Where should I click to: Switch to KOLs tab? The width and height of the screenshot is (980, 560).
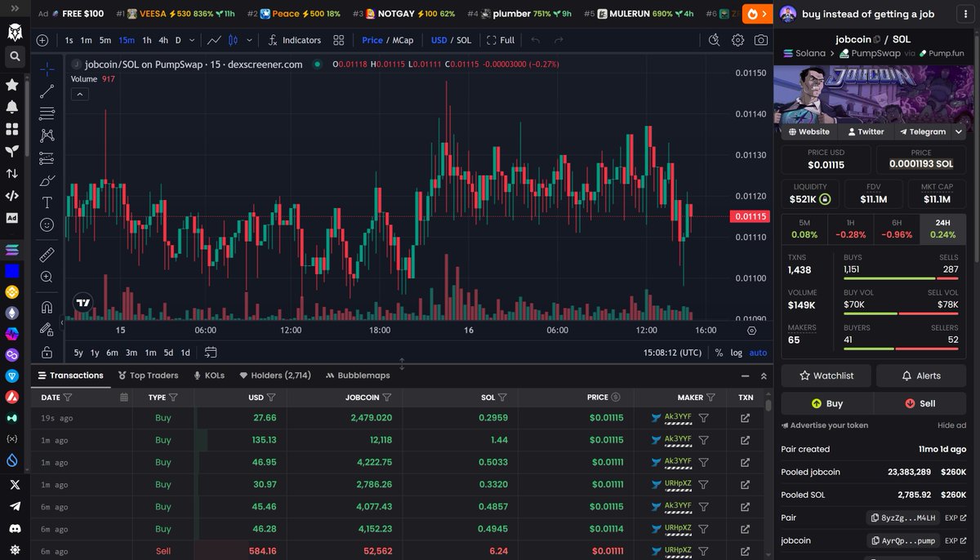click(209, 376)
